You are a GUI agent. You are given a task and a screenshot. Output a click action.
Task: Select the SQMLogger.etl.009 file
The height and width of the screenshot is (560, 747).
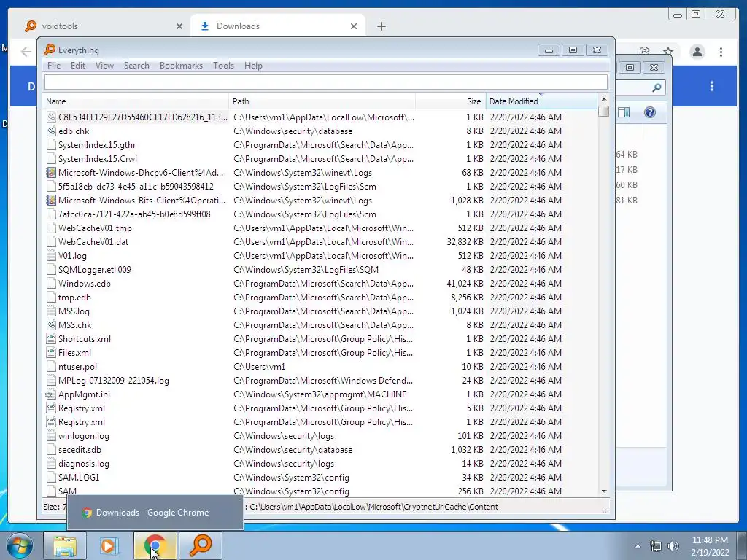tap(94, 270)
